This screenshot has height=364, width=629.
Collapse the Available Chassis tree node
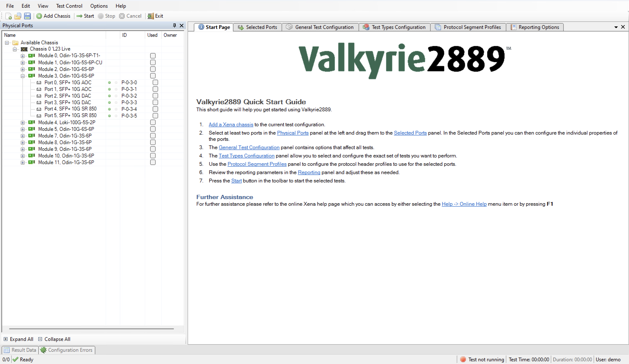(7, 43)
